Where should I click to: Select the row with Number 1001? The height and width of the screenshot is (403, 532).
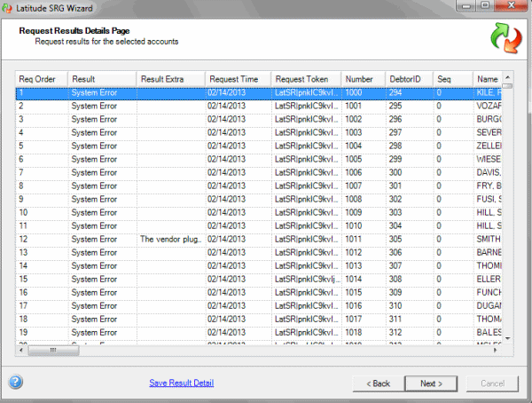pos(259,106)
